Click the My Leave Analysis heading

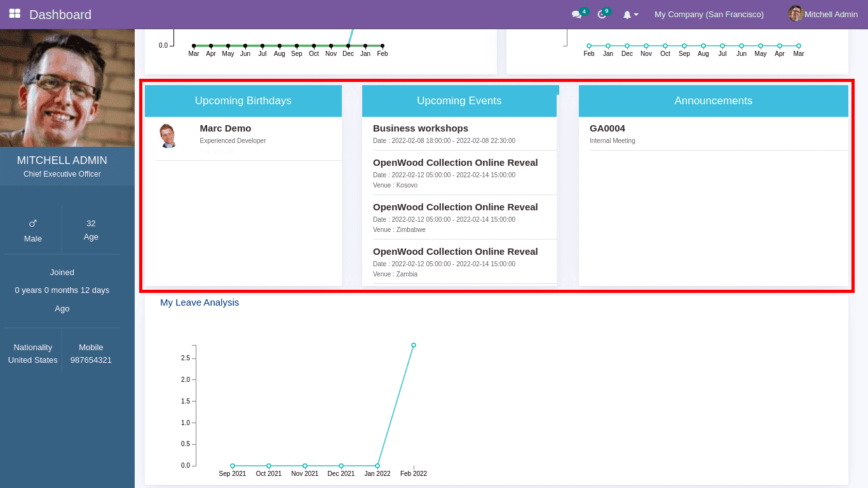point(200,302)
